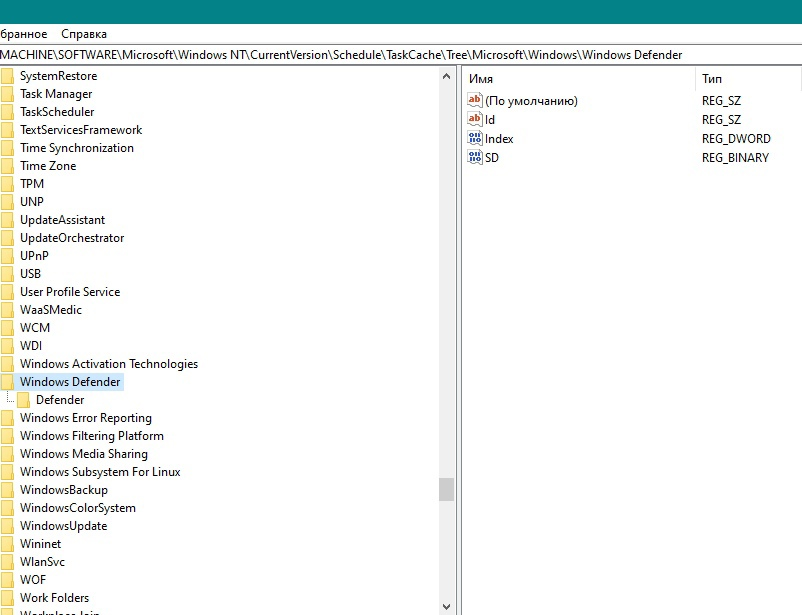Click the (По умолчанию) string value icon
The height and width of the screenshot is (615, 802).
475,100
